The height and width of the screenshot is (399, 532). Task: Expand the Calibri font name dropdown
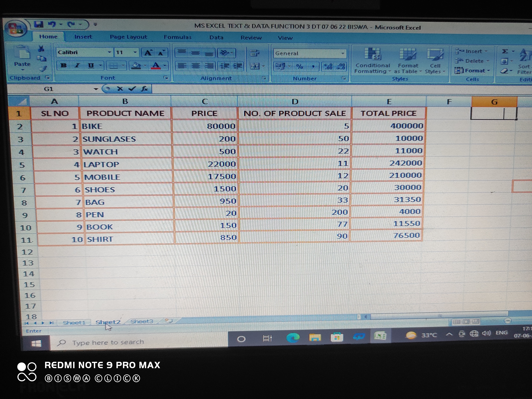tap(109, 52)
